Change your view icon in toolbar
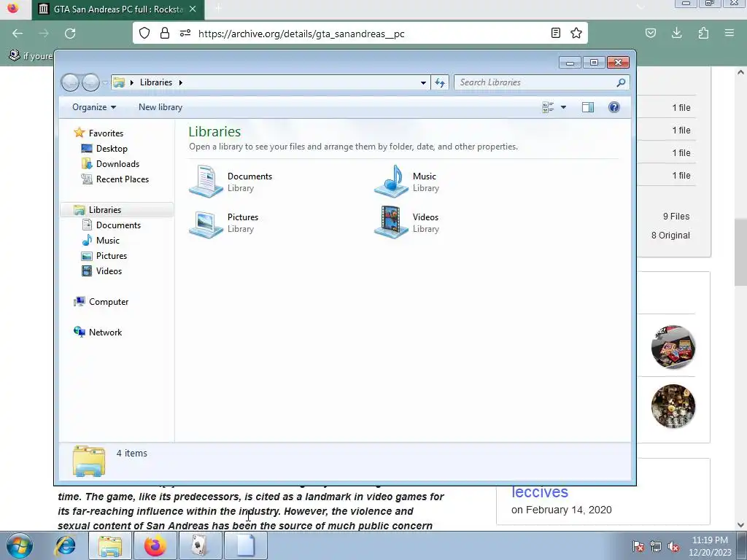Image resolution: width=747 pixels, height=560 pixels. (x=548, y=107)
